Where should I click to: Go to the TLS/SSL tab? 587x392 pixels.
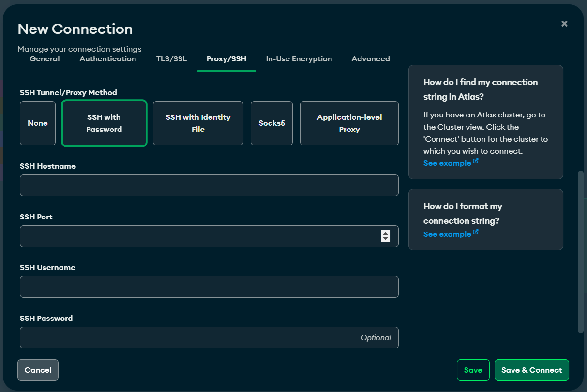tap(171, 59)
